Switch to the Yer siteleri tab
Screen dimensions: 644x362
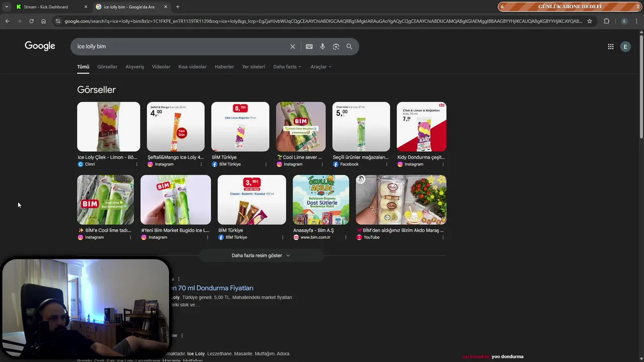pyautogui.click(x=254, y=66)
